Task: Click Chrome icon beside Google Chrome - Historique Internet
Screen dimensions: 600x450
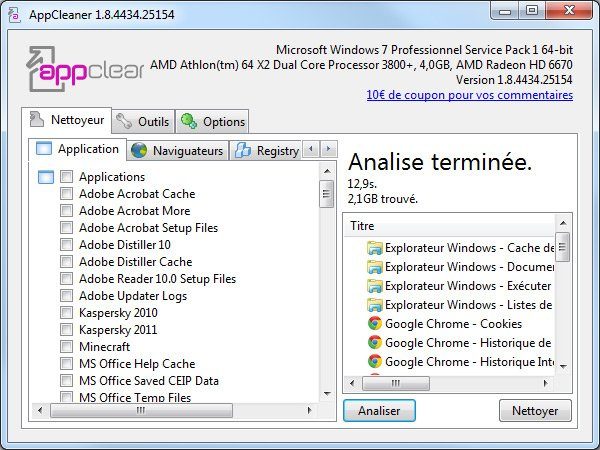Action: (x=375, y=362)
